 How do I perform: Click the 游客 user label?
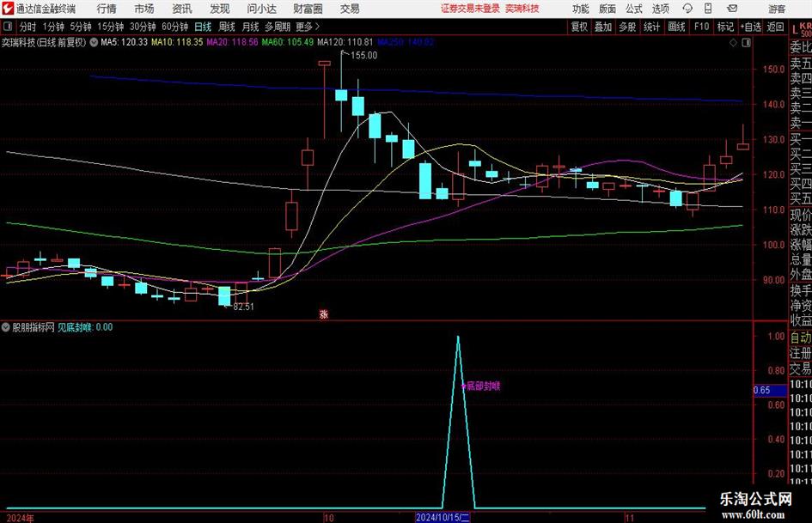777,9
